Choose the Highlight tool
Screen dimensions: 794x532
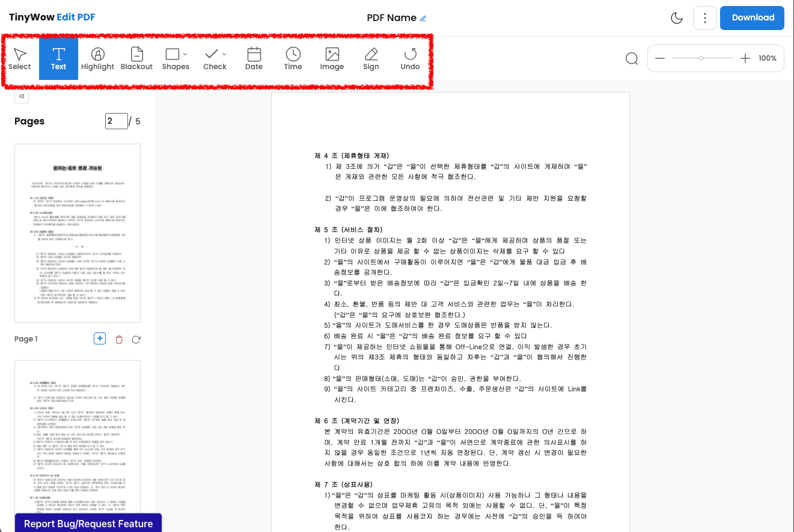[x=97, y=58]
